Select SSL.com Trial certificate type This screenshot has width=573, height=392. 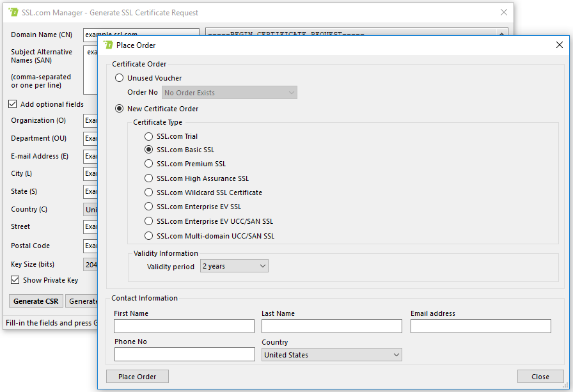pyautogui.click(x=149, y=136)
